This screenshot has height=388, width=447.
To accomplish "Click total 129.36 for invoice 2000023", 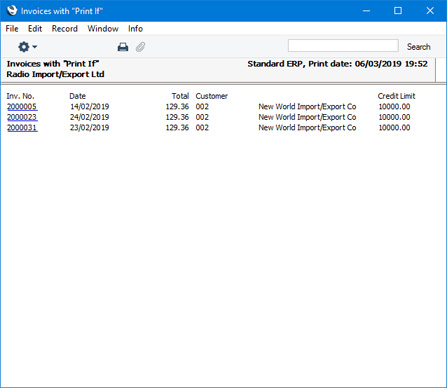I will (x=177, y=117).
